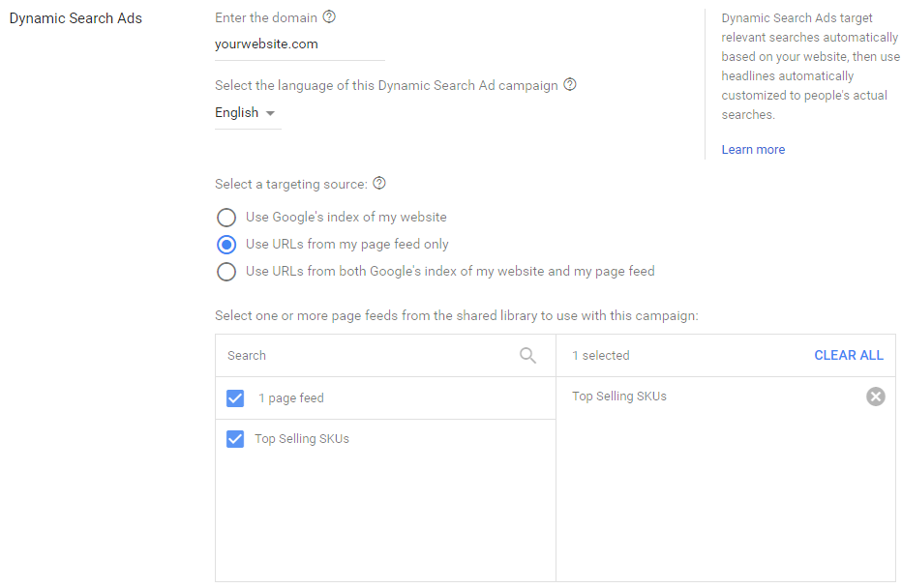Select the both Google's index and page feed option

(226, 272)
